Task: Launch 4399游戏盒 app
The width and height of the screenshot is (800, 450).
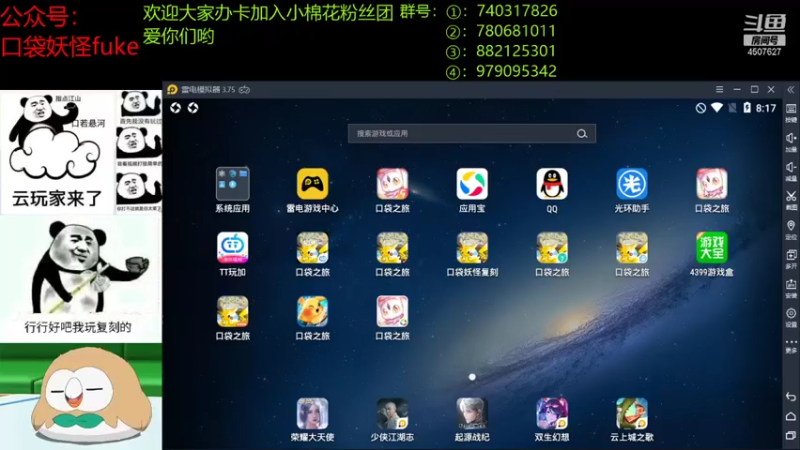Action: 712,248
